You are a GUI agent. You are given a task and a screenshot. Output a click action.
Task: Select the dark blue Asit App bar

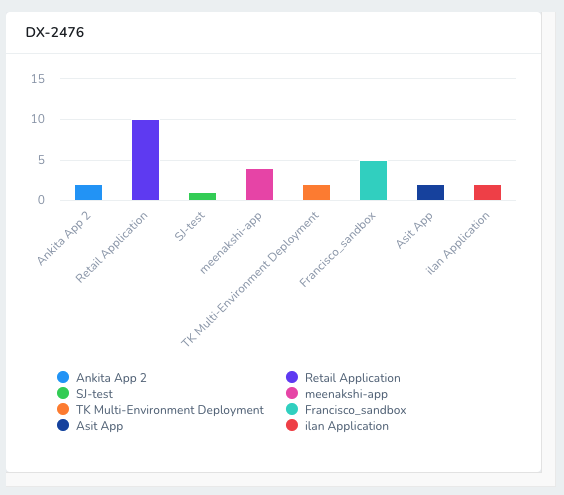pos(431,192)
